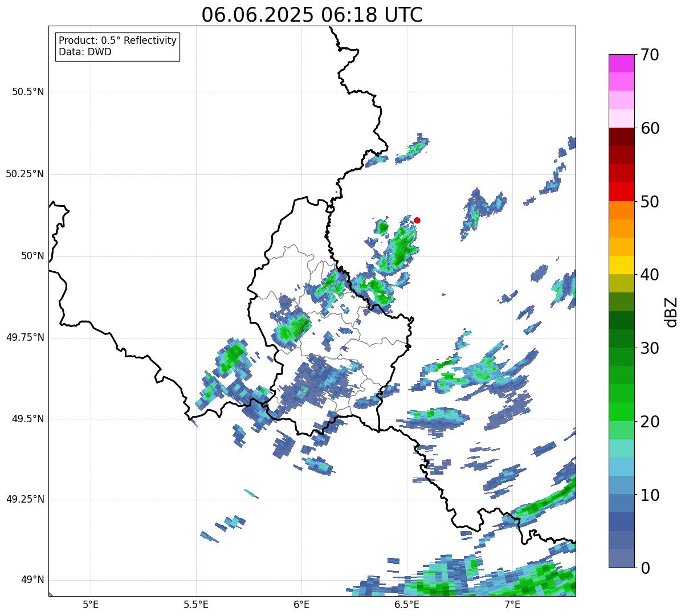Click the longitude label 5.5°E
Screen dimensions: 685x616
196,604
